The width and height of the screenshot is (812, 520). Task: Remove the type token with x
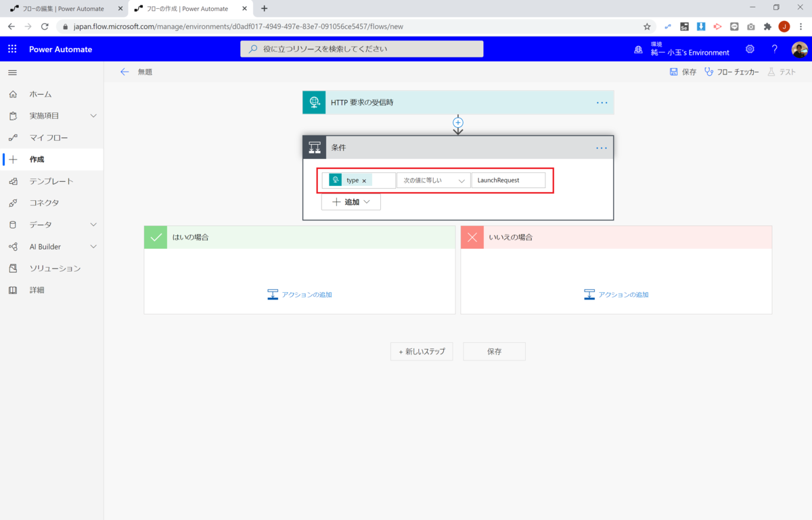(364, 181)
